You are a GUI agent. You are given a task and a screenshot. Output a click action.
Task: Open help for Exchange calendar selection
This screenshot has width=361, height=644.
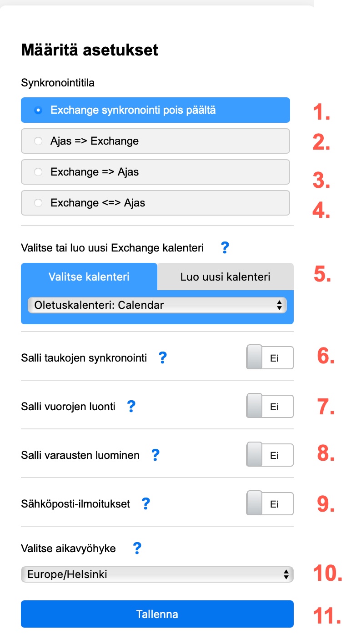pos(224,248)
